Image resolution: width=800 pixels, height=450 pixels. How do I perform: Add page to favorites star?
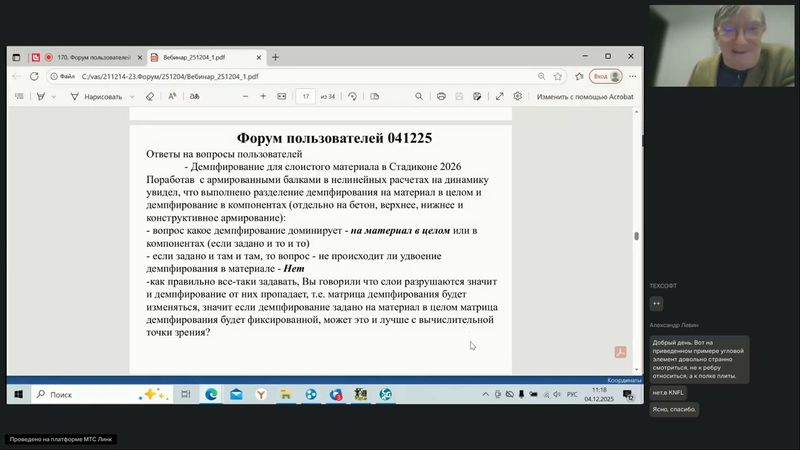(558, 77)
